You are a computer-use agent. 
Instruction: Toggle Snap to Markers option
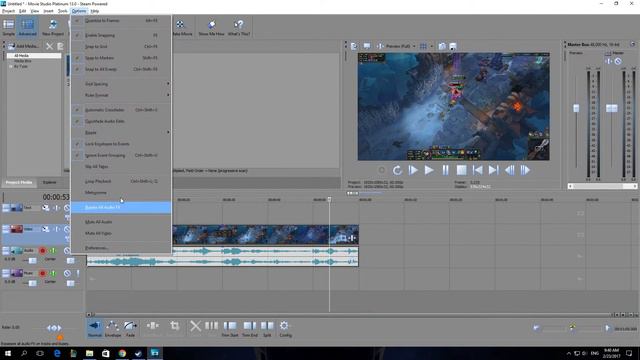click(121, 58)
